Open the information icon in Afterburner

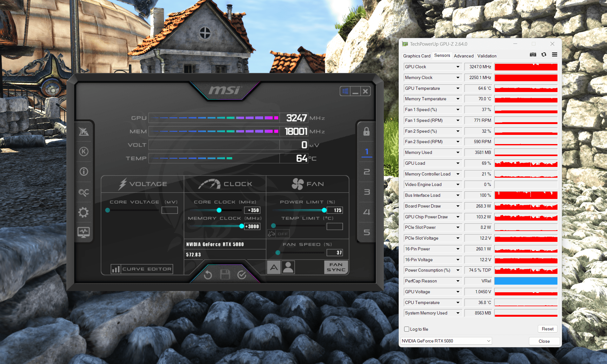click(x=84, y=172)
